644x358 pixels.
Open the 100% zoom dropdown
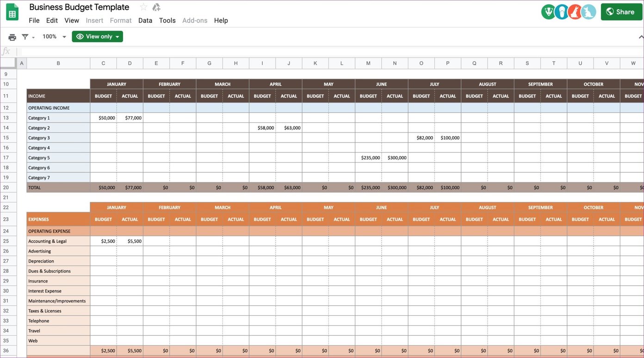click(x=54, y=37)
